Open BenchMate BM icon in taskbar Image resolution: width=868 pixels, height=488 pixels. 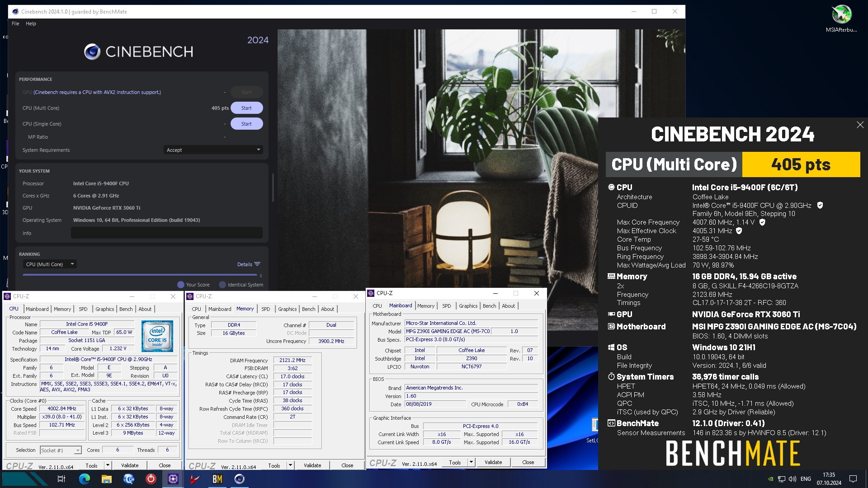pyautogui.click(x=217, y=479)
